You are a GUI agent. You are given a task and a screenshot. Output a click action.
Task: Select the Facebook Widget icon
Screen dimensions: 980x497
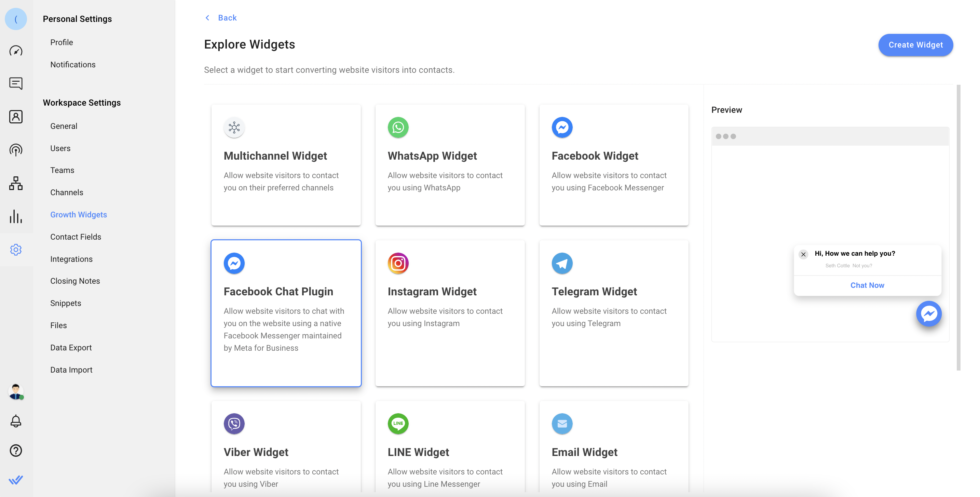[x=561, y=127]
